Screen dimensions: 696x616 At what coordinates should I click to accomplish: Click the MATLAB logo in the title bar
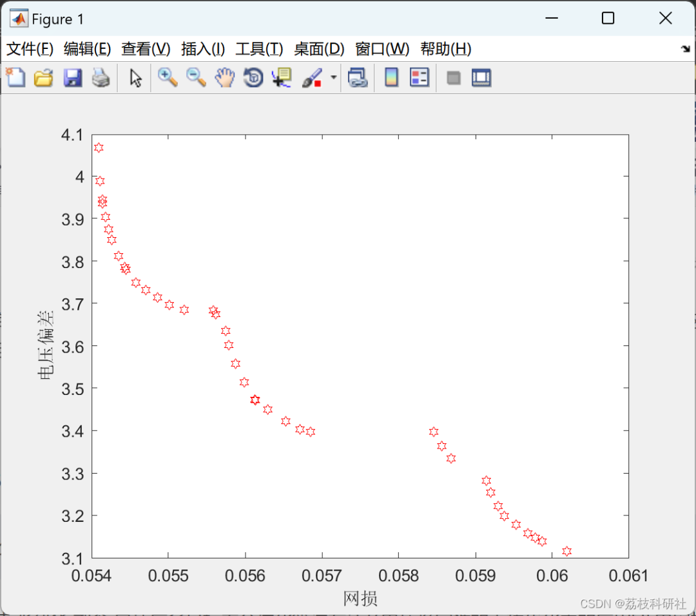click(x=19, y=19)
